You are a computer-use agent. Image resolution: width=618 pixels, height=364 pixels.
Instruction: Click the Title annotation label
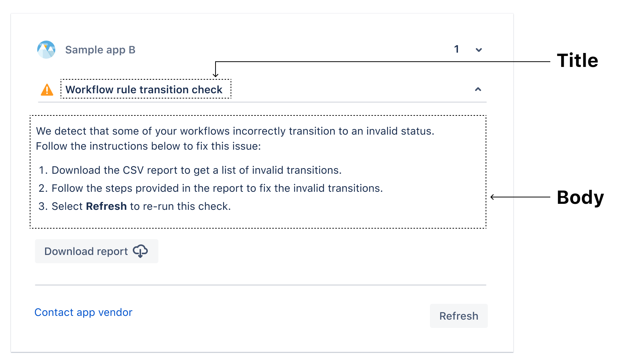tap(577, 61)
